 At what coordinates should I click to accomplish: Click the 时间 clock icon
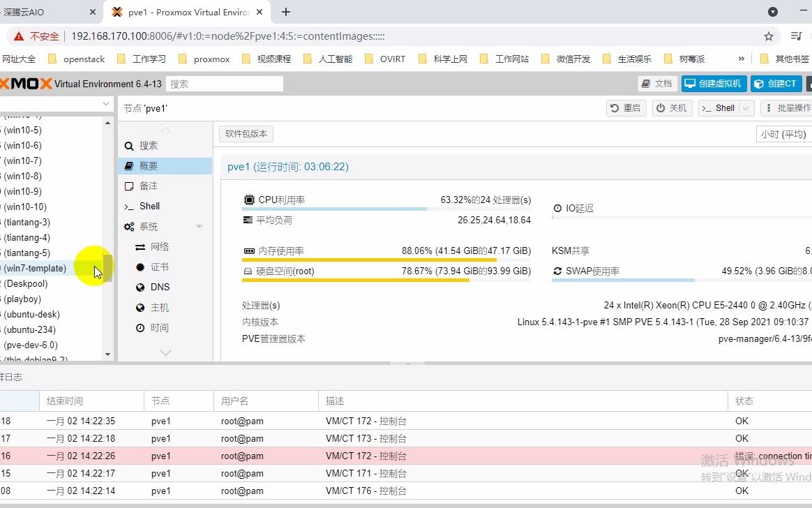coord(140,328)
